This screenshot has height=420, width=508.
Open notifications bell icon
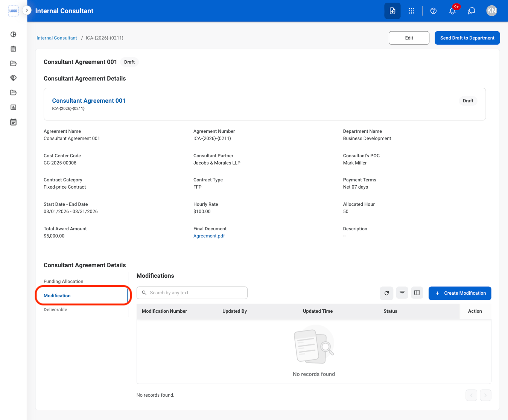point(453,11)
